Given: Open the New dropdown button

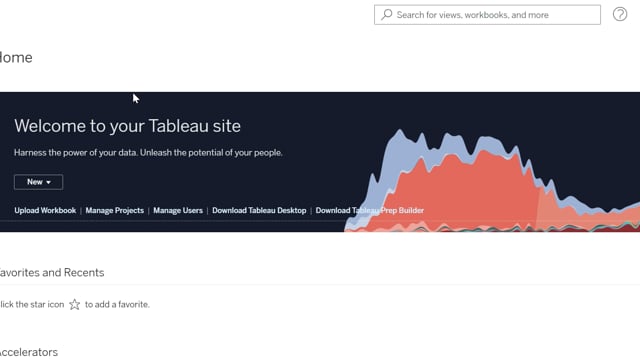Looking at the screenshot, I should coord(38,182).
